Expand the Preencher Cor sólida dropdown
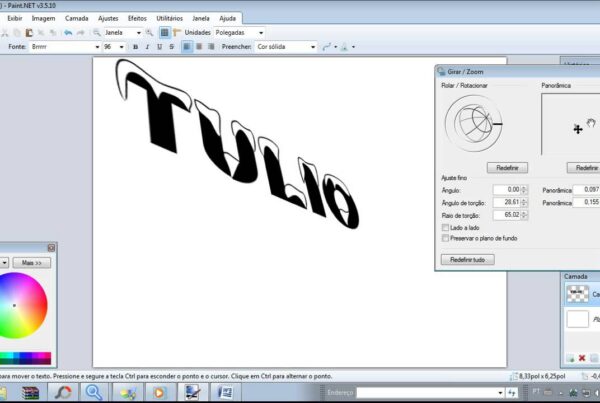 tap(285, 47)
